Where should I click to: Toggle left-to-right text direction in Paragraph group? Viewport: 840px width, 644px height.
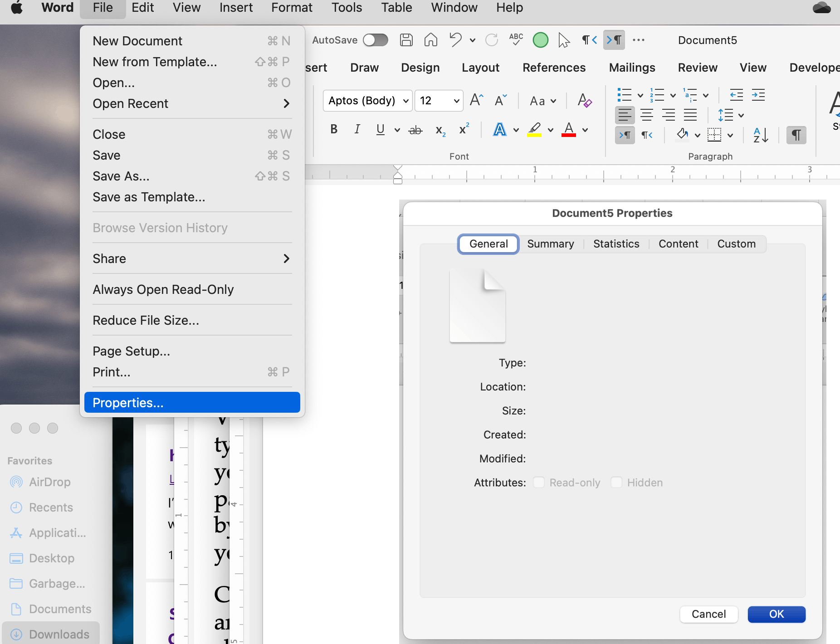click(625, 135)
